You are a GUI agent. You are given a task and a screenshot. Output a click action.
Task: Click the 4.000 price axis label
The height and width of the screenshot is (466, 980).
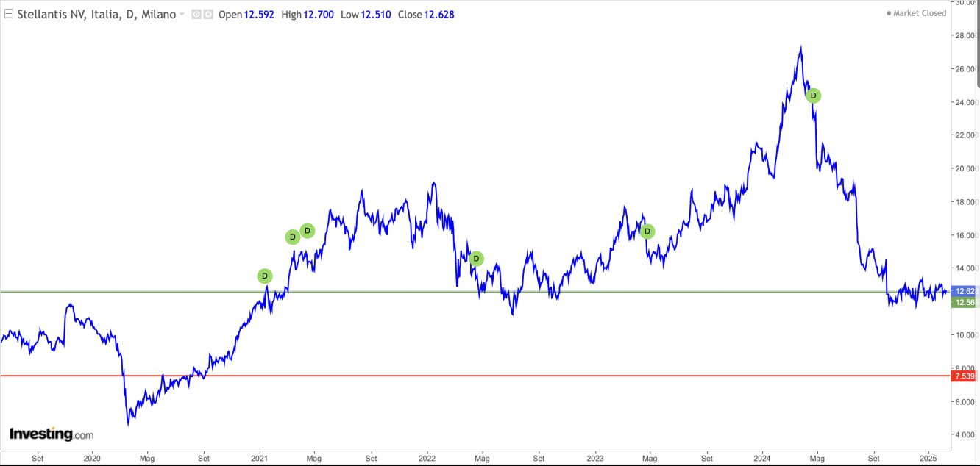coord(966,434)
